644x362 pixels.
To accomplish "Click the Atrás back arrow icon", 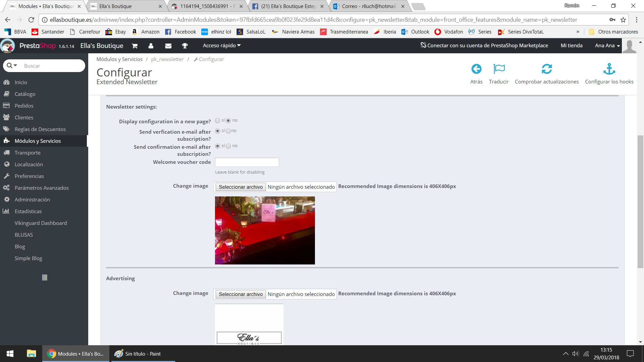I will coord(476,69).
